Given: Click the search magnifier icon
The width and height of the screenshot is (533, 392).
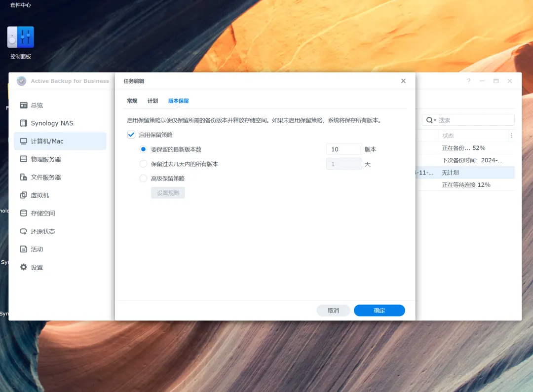Looking at the screenshot, I should coord(429,120).
